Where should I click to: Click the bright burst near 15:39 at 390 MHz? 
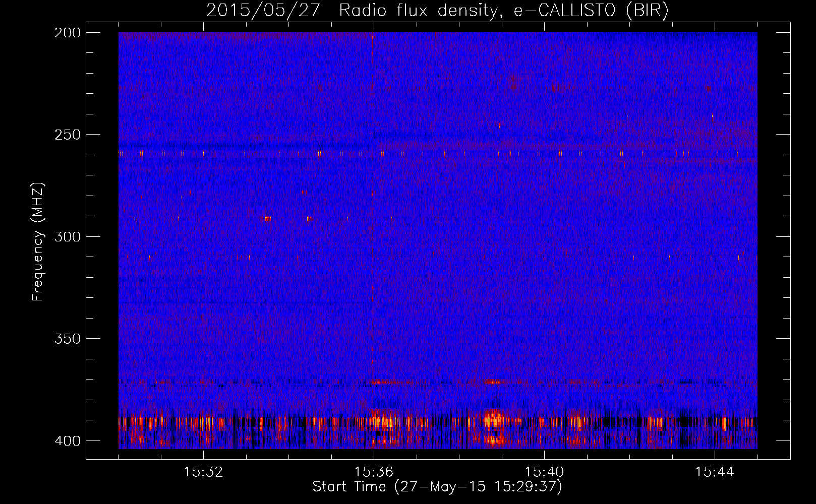(494, 419)
